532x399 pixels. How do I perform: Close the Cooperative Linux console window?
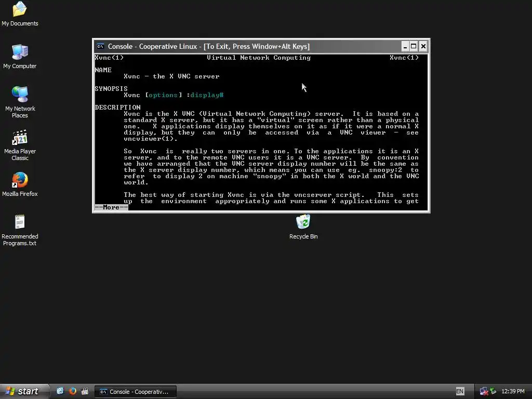pos(423,46)
